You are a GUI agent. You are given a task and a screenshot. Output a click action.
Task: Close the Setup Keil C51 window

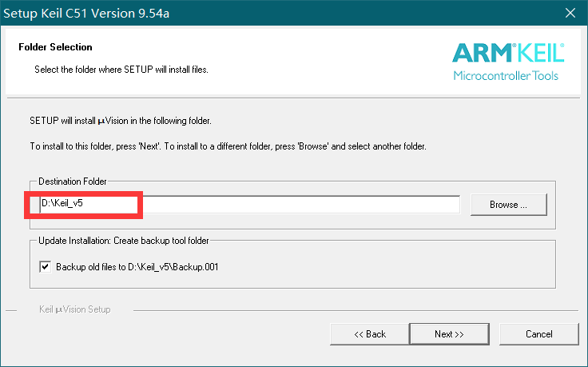point(570,13)
